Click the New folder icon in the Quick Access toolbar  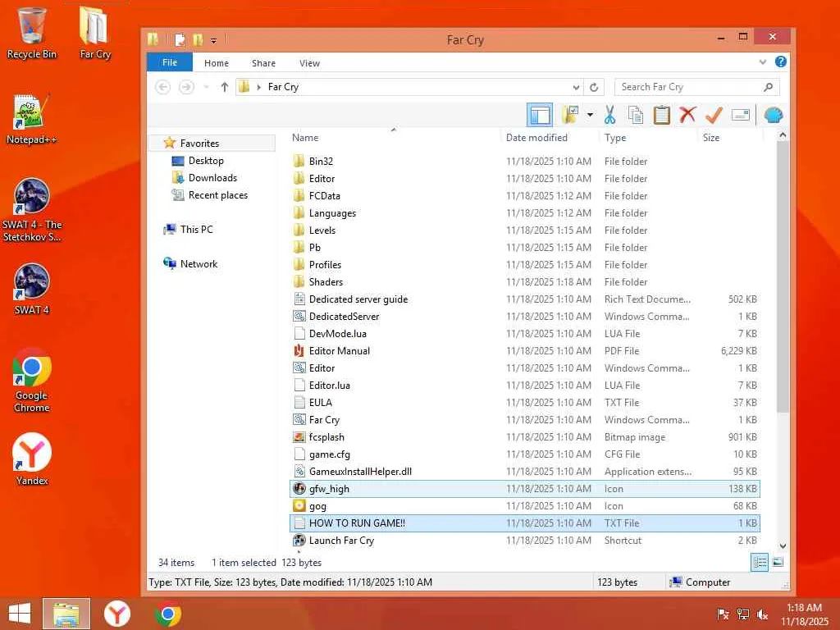tap(198, 39)
